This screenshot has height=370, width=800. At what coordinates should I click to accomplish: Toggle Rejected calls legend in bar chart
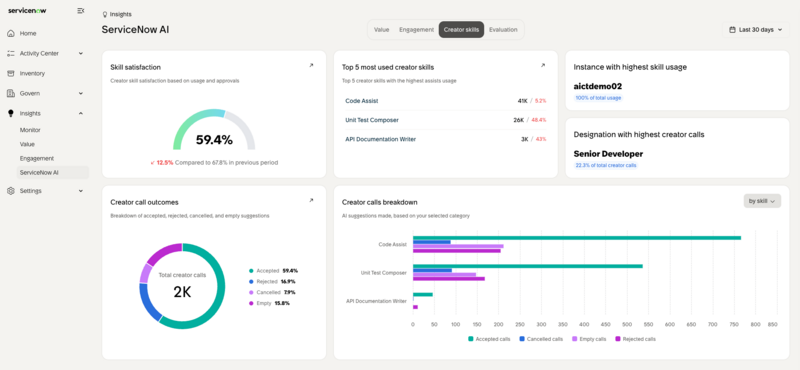(x=635, y=339)
